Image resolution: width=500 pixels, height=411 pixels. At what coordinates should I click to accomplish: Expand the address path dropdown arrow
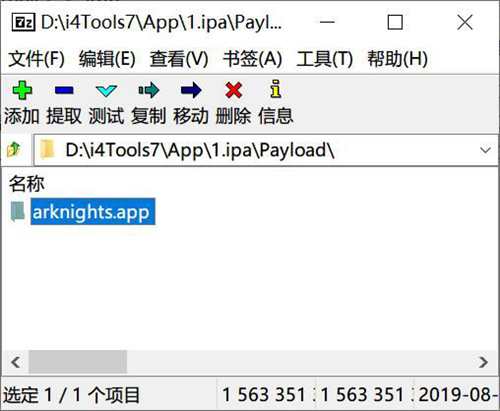point(485,150)
